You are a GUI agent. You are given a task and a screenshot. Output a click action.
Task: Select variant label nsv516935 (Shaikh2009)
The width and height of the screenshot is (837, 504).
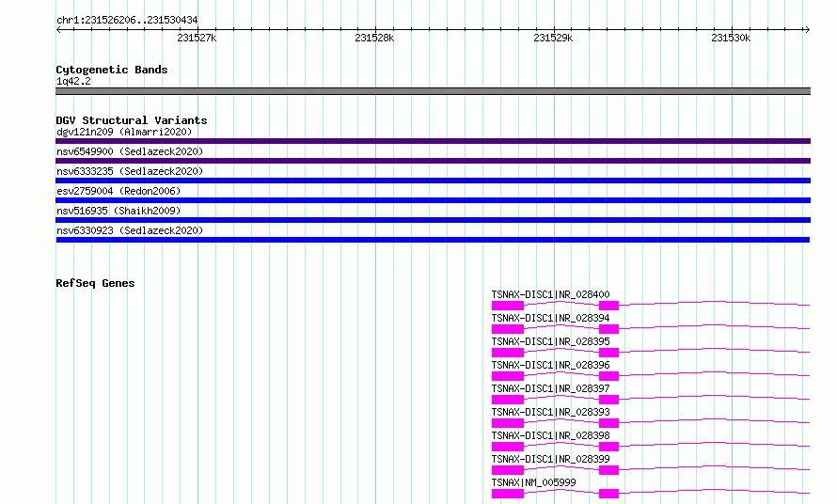[x=118, y=211]
